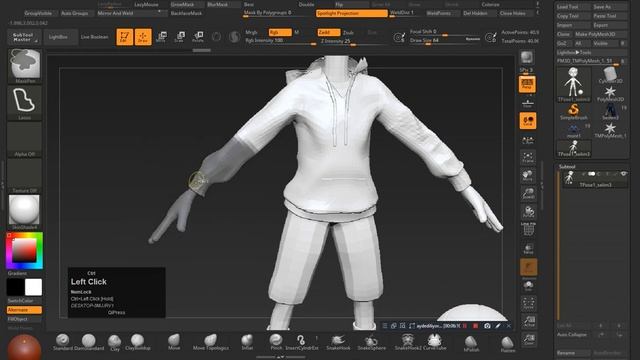This screenshot has width=640, height=360.
Task: Toggle TPose1_selim3 subtool eye visibility
Action: click(x=623, y=174)
